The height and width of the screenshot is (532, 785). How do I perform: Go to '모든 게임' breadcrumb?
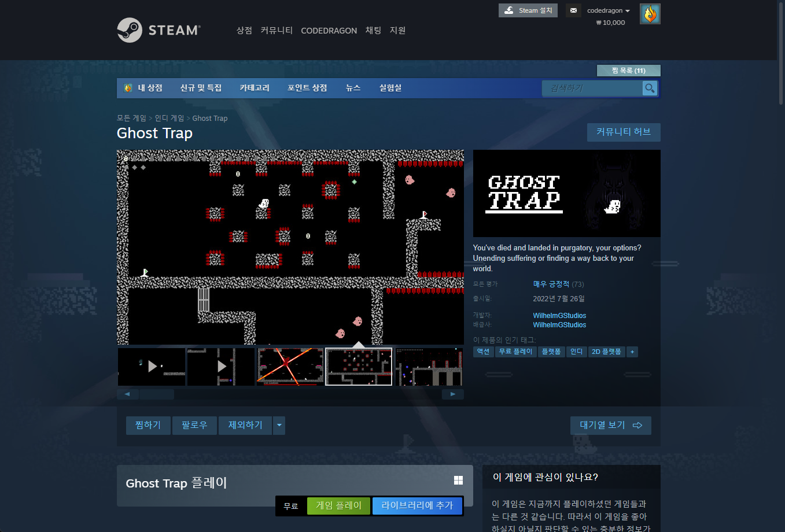(x=131, y=118)
